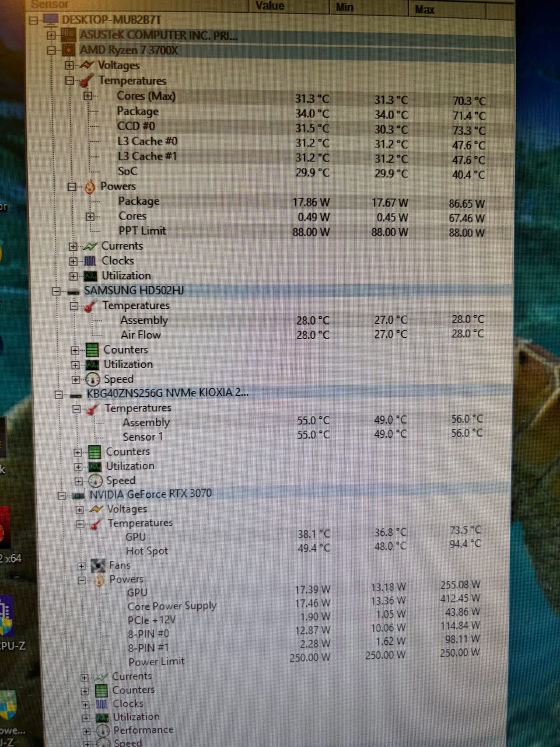This screenshot has width=560, height=747.
Task: Expand the ASUSTeK COMPUTER INC. node
Action: click(x=51, y=35)
